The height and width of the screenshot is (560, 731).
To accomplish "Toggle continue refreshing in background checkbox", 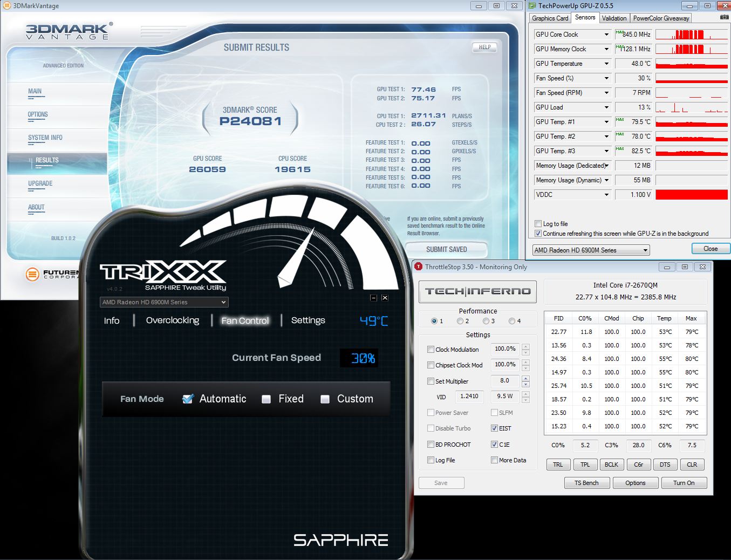I will (x=538, y=233).
